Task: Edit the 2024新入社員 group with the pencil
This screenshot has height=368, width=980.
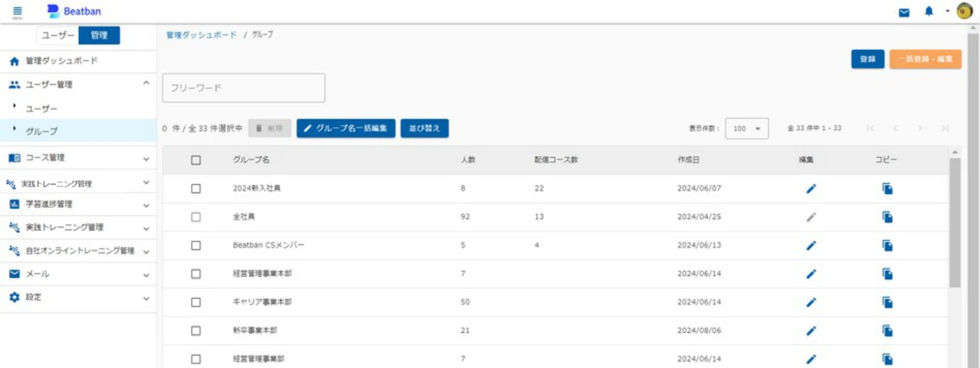Action: point(812,188)
